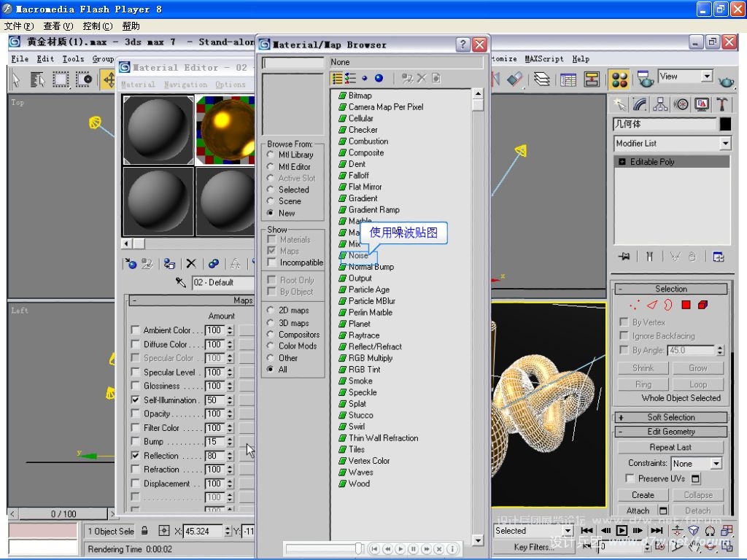The width and height of the screenshot is (747, 560).
Task: Toggle Self-Illumination map checkbox
Action: pyautogui.click(x=135, y=400)
